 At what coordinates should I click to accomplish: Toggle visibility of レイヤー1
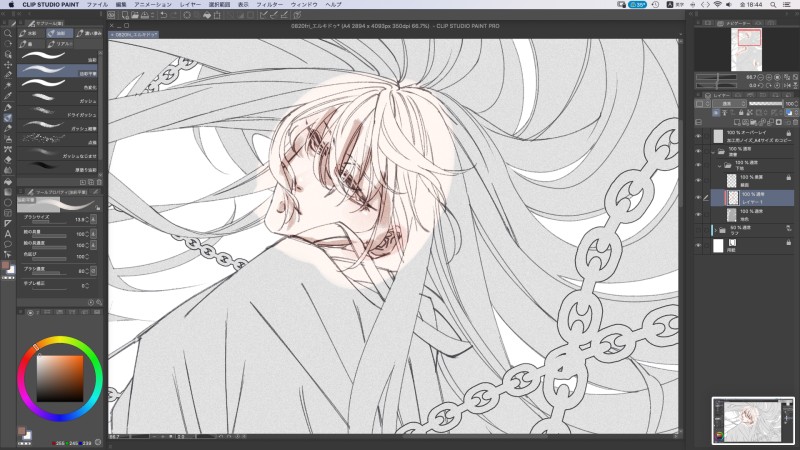tap(698, 197)
